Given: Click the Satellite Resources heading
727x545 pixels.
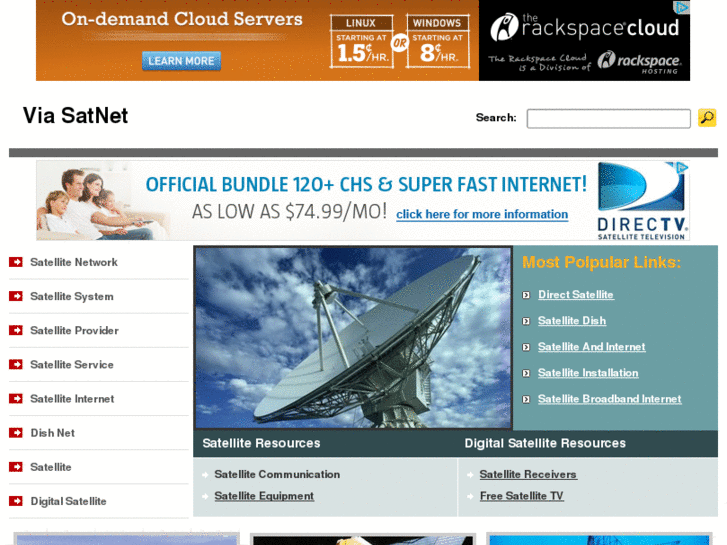Looking at the screenshot, I should [261, 443].
